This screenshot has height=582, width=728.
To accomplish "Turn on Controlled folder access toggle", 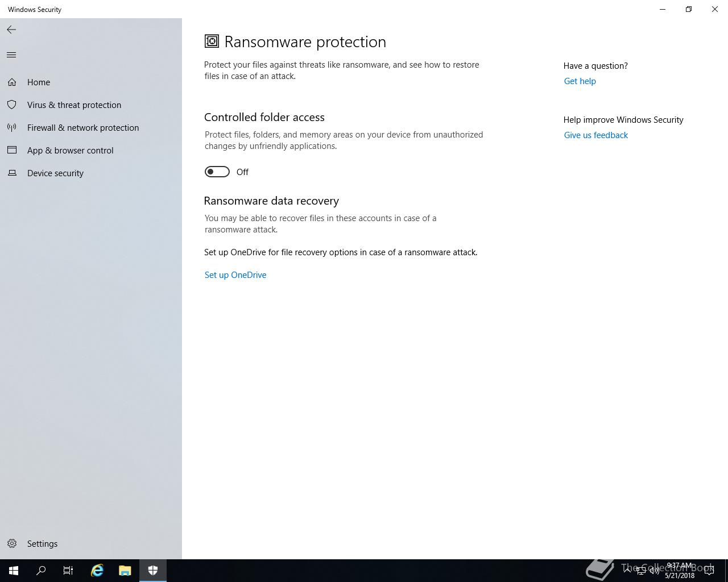I will point(217,172).
